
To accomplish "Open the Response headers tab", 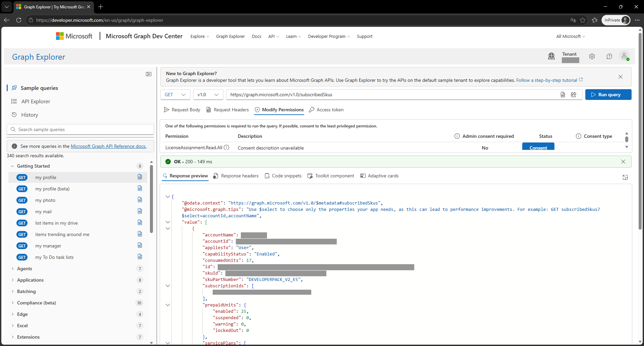I will (236, 176).
